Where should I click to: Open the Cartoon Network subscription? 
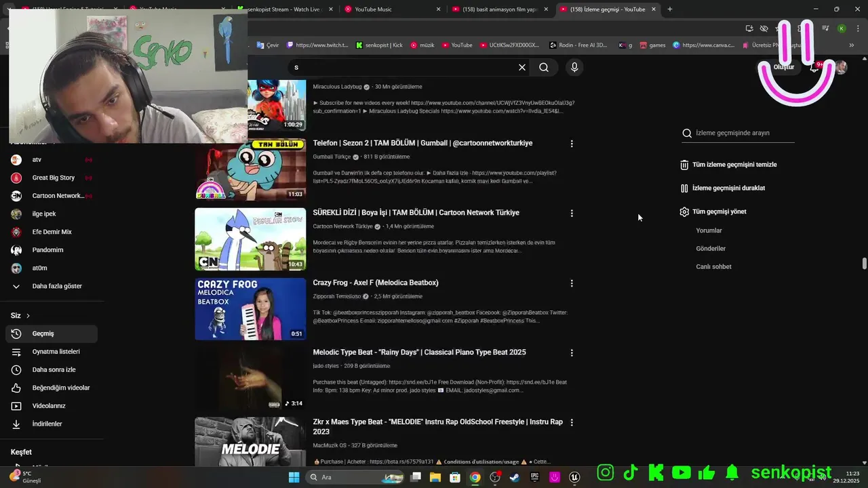click(52, 196)
